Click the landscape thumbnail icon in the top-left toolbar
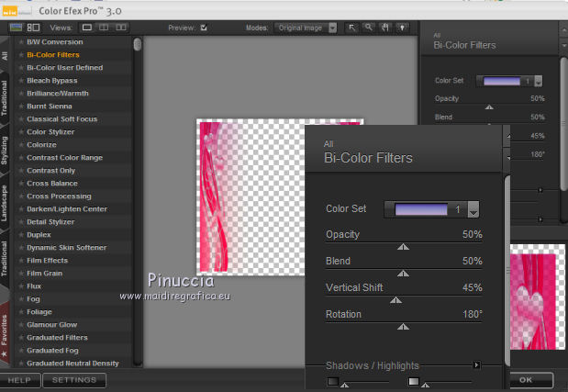Screen dimensions: 568x392 16,28
